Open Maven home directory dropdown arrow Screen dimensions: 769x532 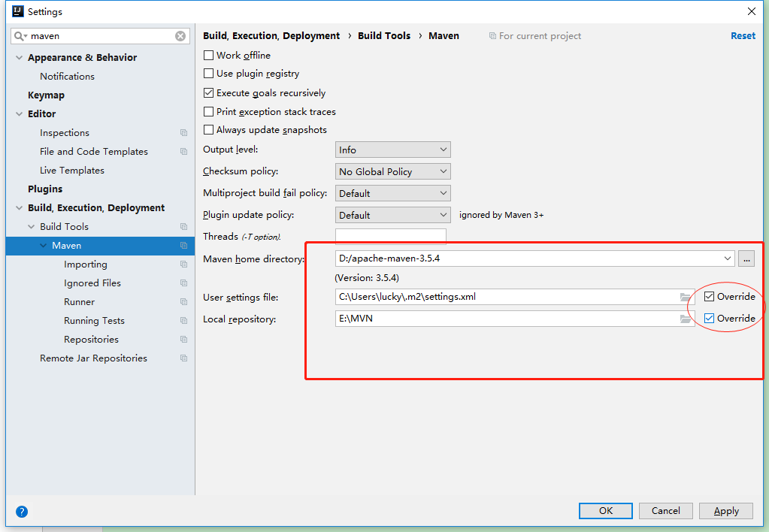point(728,258)
